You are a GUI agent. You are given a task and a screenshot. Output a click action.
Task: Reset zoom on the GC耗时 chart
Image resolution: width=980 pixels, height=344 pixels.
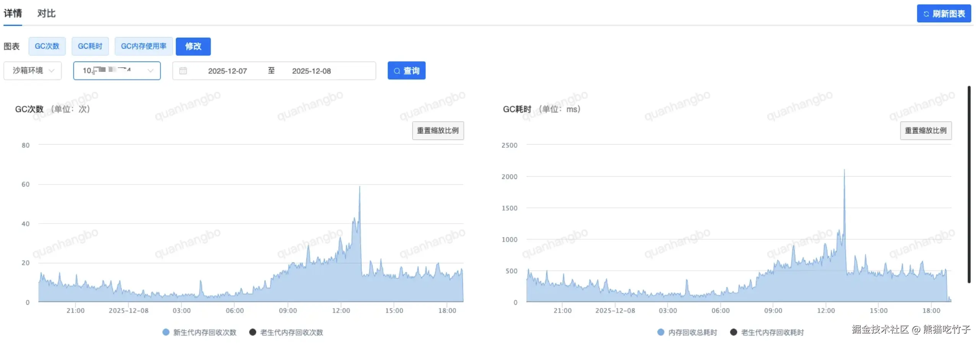click(926, 131)
